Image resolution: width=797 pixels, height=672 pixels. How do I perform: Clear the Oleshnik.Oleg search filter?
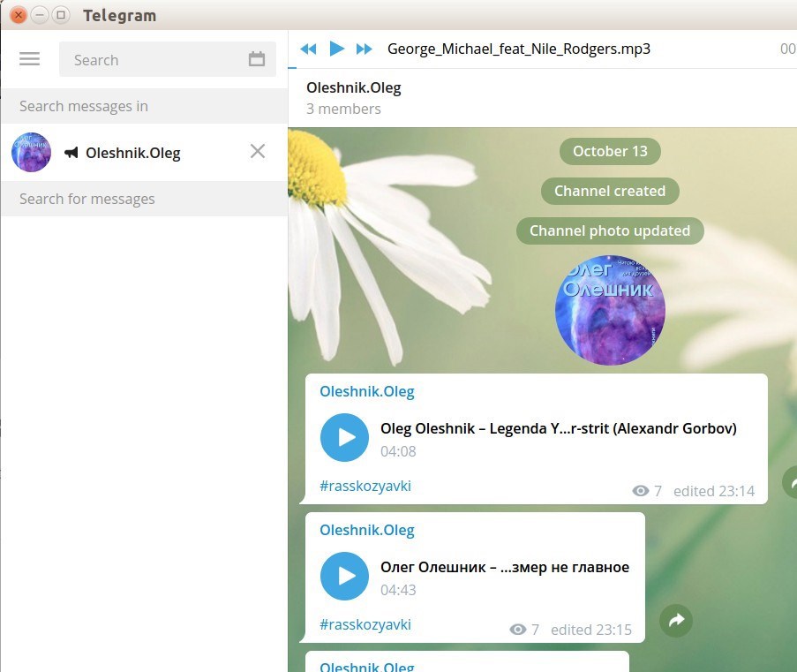[x=258, y=152]
